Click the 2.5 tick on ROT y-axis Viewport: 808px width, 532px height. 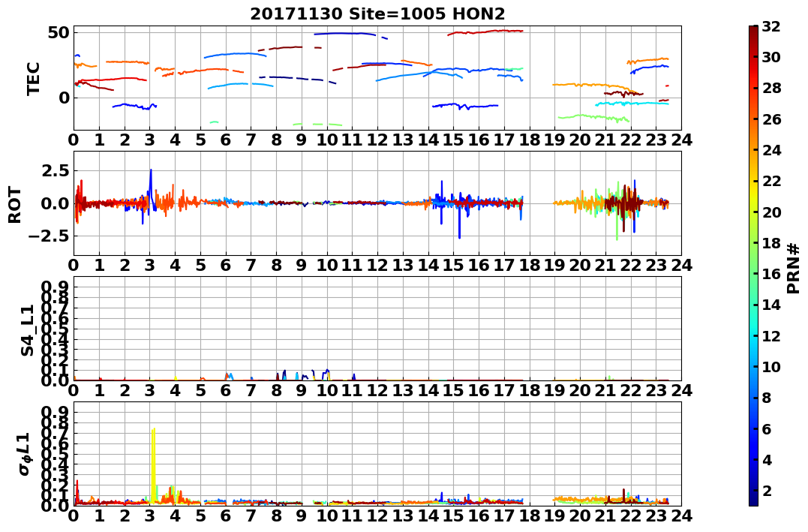coord(55,170)
